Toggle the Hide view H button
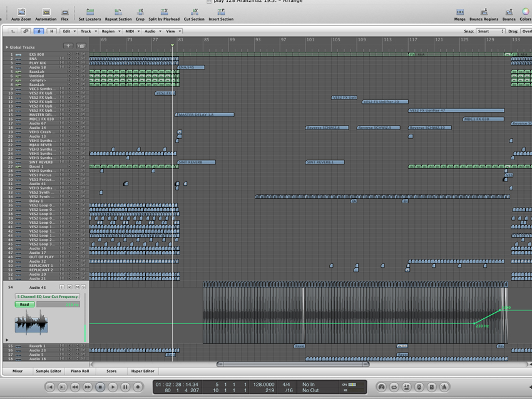This screenshot has width=532, height=399. (51, 31)
